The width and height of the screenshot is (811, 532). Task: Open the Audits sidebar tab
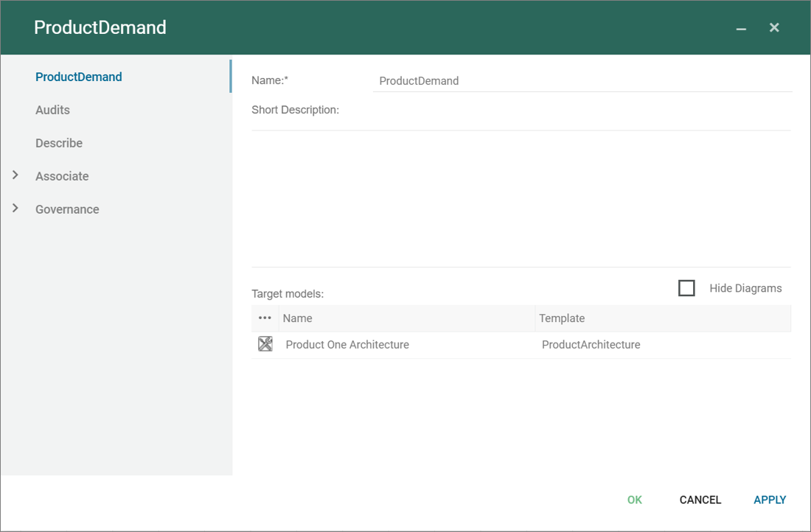pos(52,110)
